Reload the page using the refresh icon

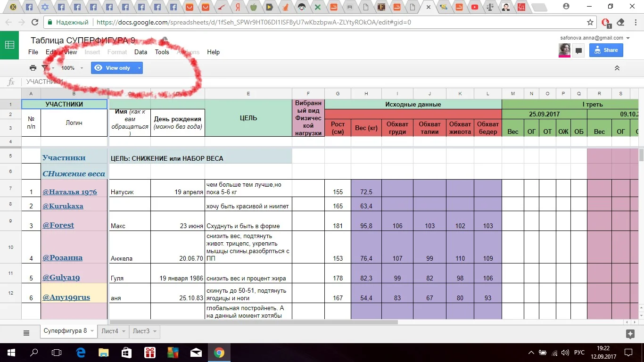click(35, 22)
